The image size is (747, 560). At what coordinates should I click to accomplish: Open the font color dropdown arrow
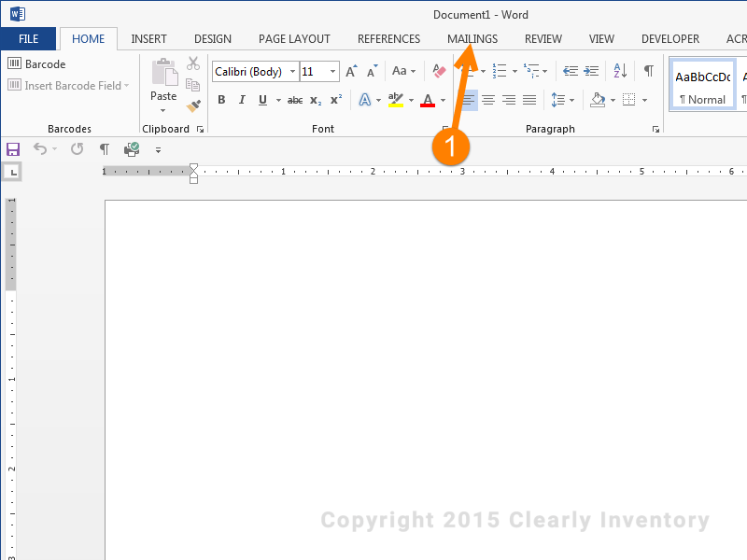(443, 101)
